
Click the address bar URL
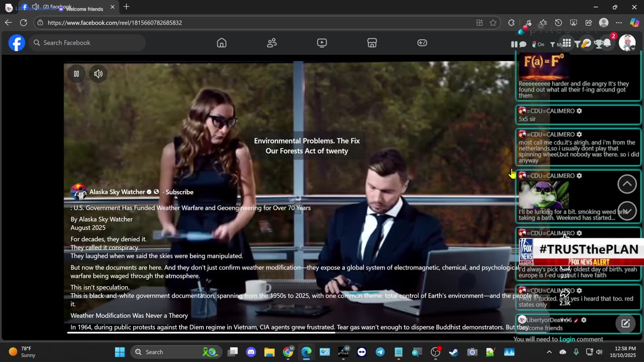pos(115,23)
